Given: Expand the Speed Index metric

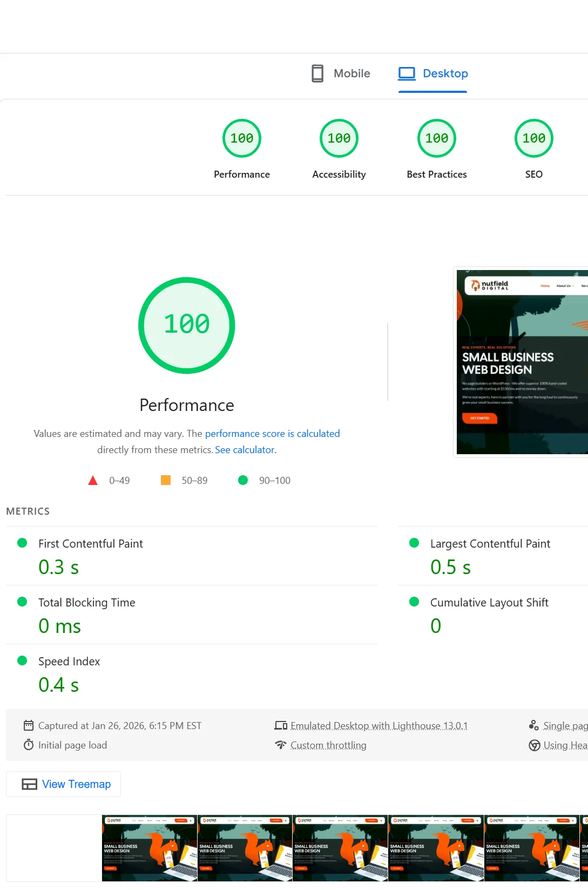Looking at the screenshot, I should pos(69,662).
